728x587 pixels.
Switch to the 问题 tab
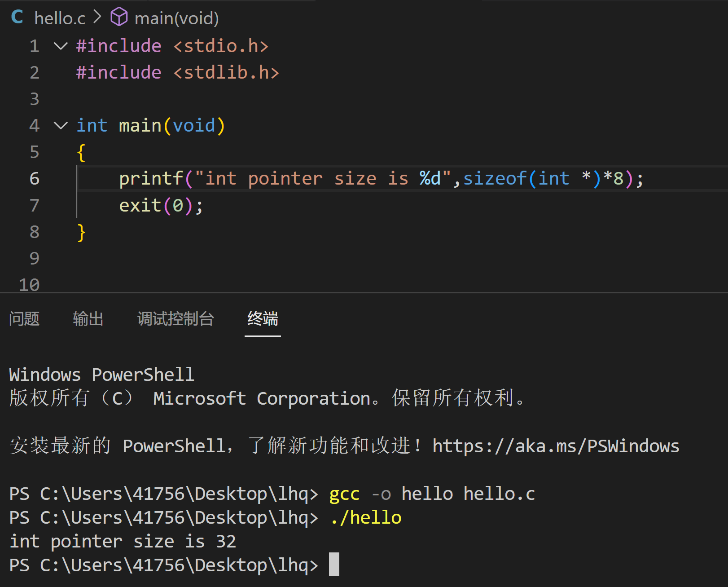coord(24,319)
